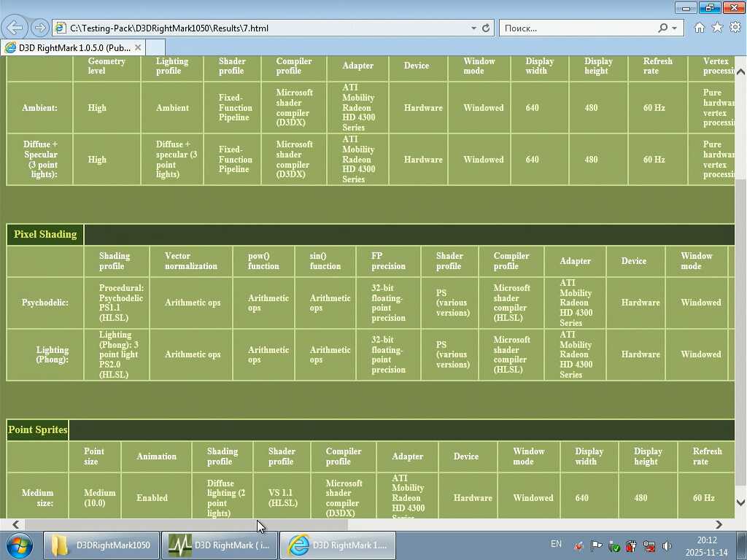747x560 pixels.
Task: Click the sin() function column header
Action: tap(325, 261)
